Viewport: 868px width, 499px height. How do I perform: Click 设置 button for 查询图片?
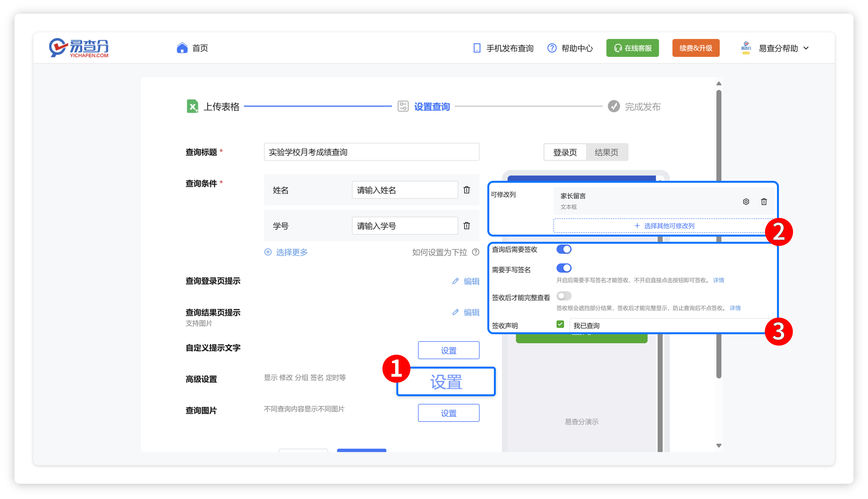click(x=448, y=413)
